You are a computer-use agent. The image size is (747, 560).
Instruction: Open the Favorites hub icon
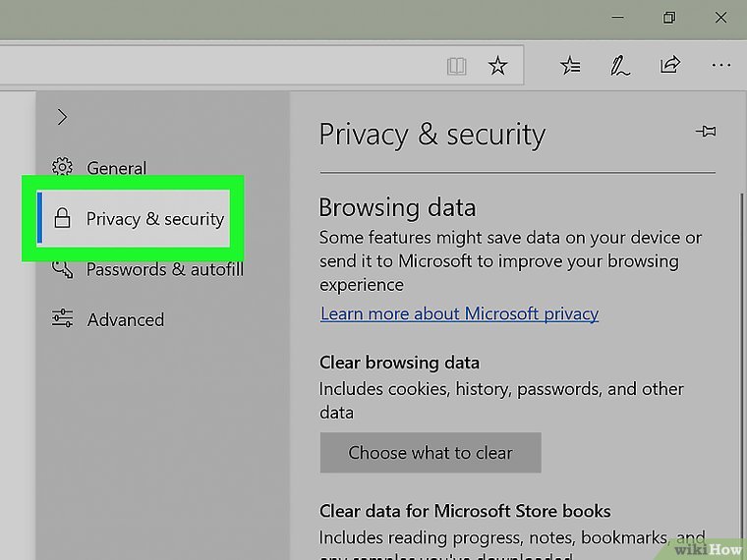click(x=570, y=66)
